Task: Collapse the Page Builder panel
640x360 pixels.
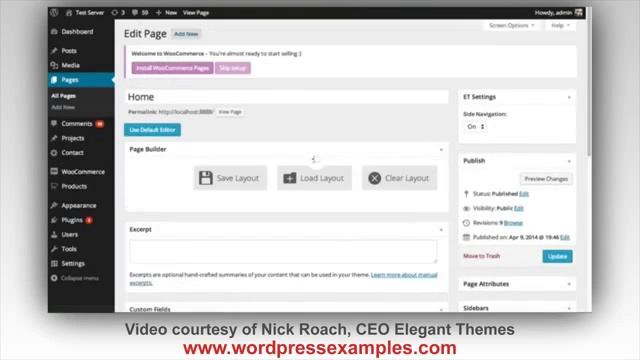Action: coord(441,150)
